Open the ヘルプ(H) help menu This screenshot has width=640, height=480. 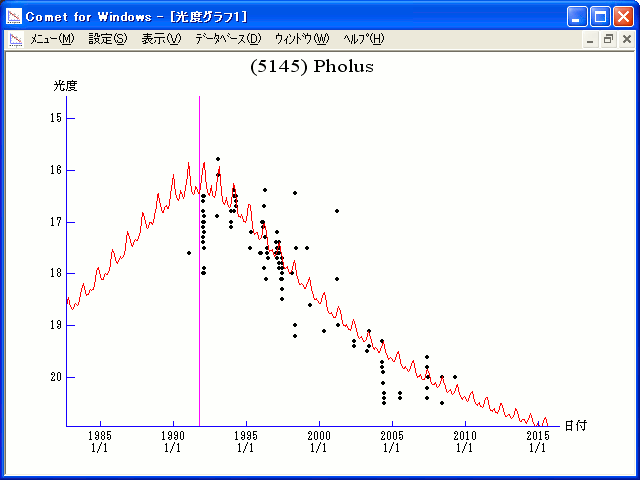point(363,39)
